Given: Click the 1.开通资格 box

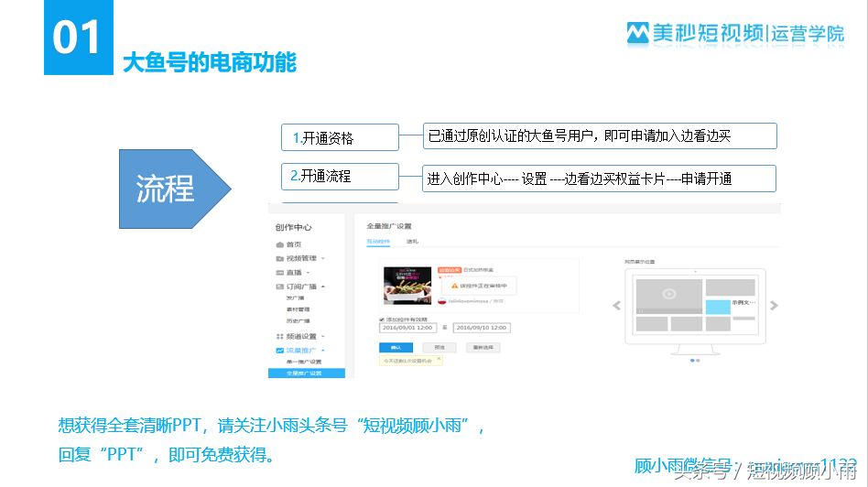Looking at the screenshot, I should click(340, 137).
